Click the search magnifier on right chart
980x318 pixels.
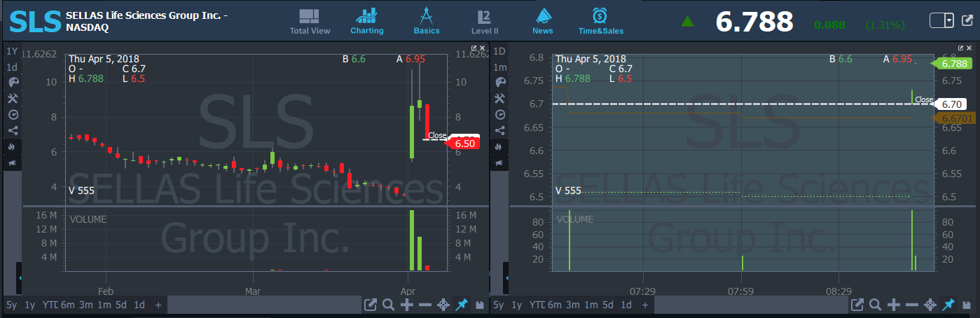(x=876, y=305)
